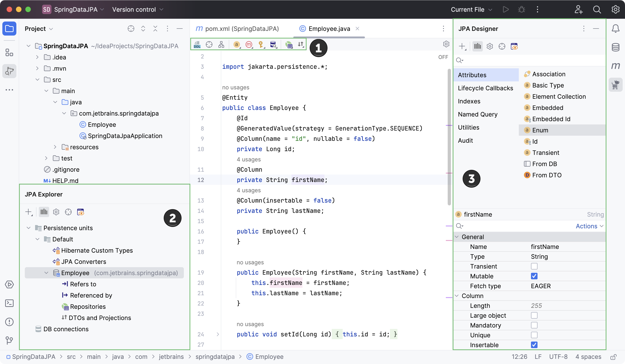Click the editor vertical scrollbar
Screen dimensions: 625x364
coord(449,138)
